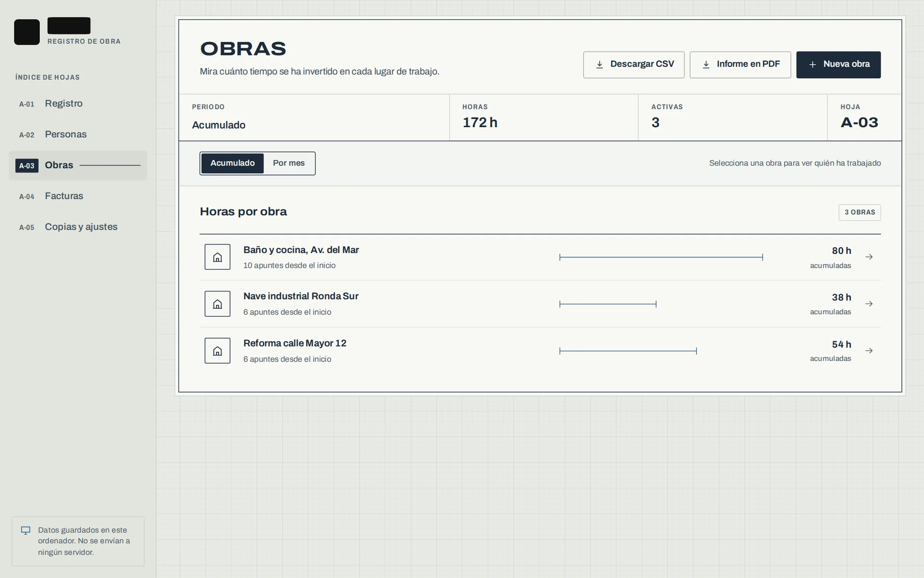Screen dimensions: 924x578
Task: Open Reforma calle Mayor 12 arrow
Action: pos(869,351)
